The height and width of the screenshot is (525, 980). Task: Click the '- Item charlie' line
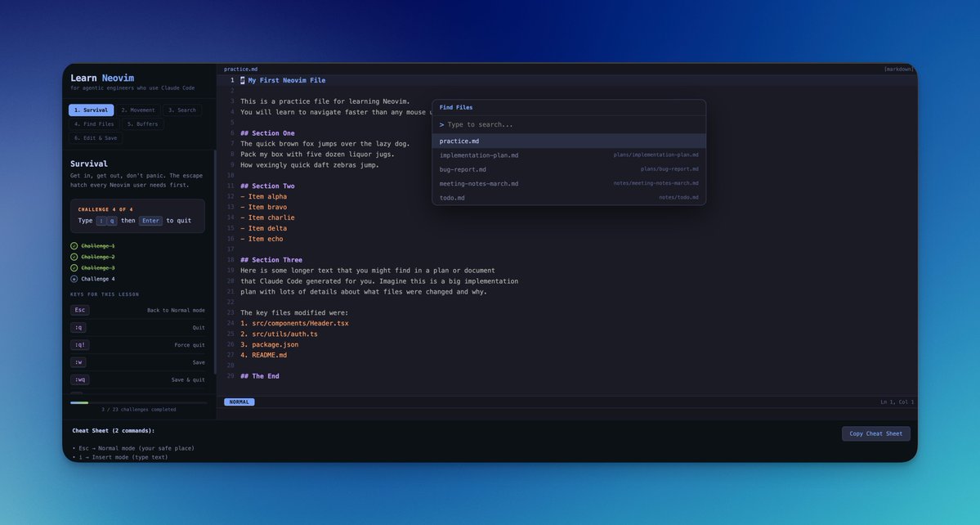click(x=267, y=218)
